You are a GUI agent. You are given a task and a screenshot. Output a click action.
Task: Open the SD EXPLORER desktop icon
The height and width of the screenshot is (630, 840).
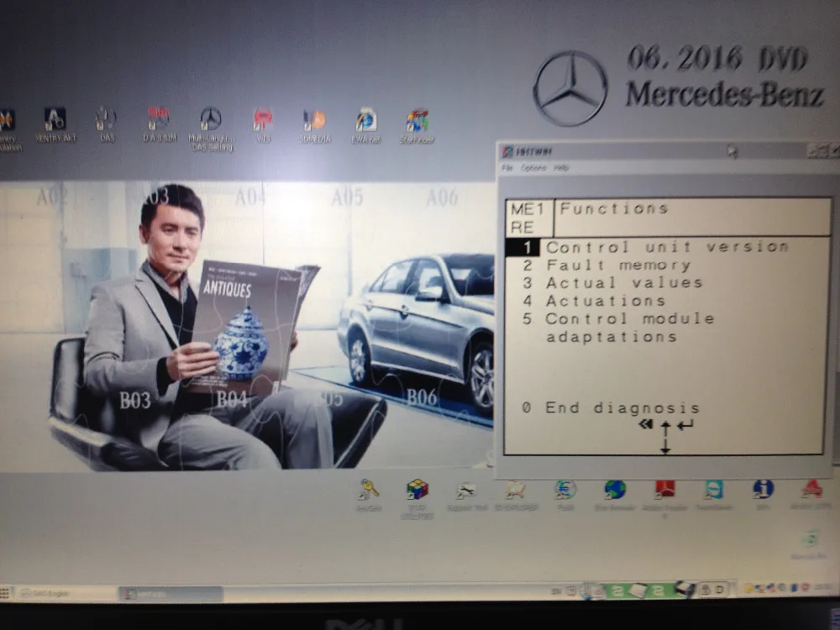pyautogui.click(x=516, y=495)
